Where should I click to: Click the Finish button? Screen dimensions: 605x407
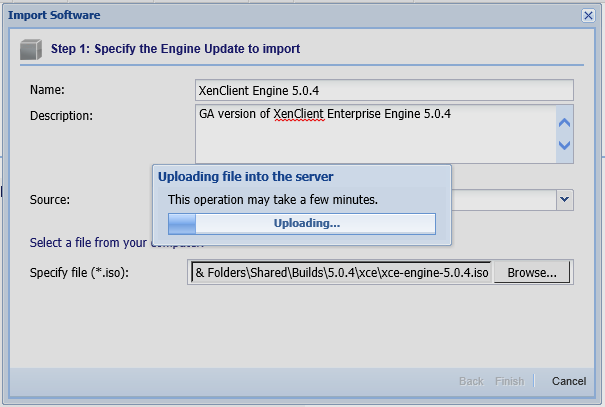[509, 381]
